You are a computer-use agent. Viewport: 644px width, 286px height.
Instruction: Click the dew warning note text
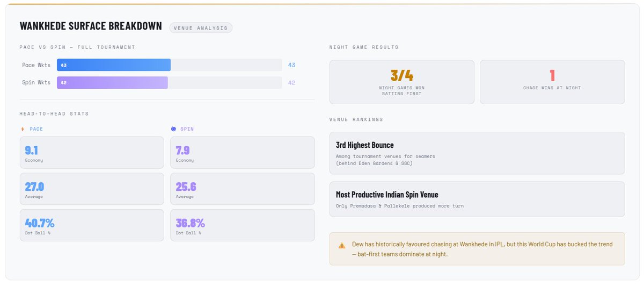point(482,249)
